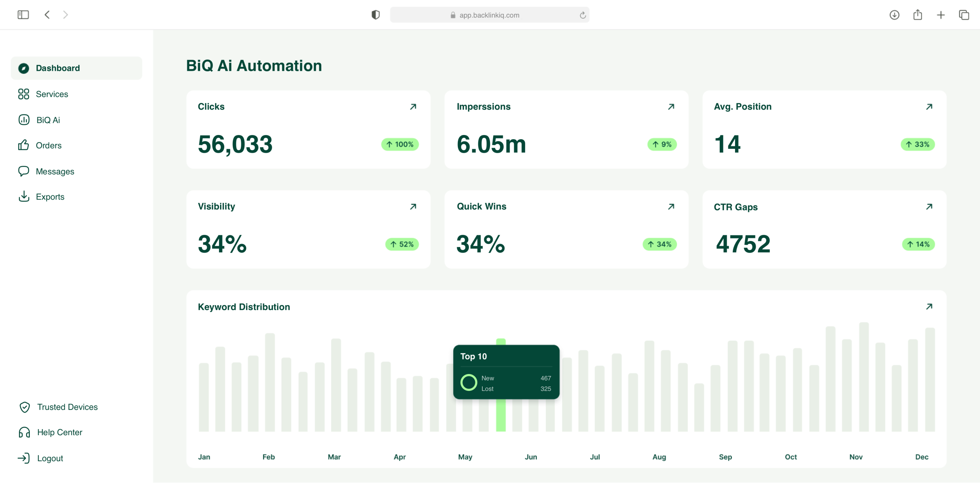Image resolution: width=980 pixels, height=483 pixels.
Task: Open the downloads icon in toolbar
Action: click(x=894, y=15)
